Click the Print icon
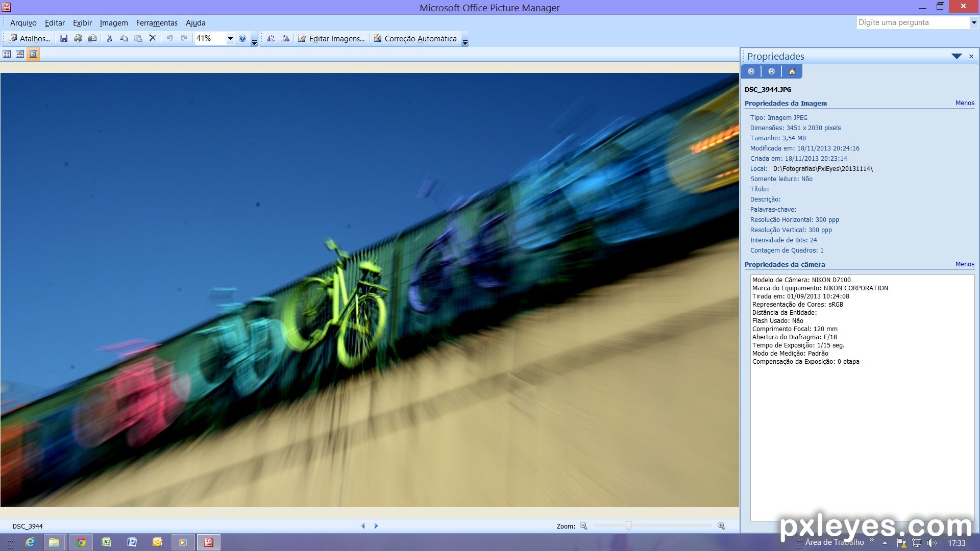The height and width of the screenshot is (551, 980). pos(78,38)
